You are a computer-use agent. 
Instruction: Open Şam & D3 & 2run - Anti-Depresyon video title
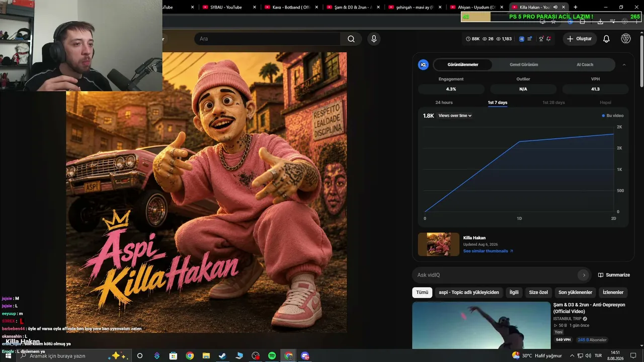pyautogui.click(x=589, y=308)
